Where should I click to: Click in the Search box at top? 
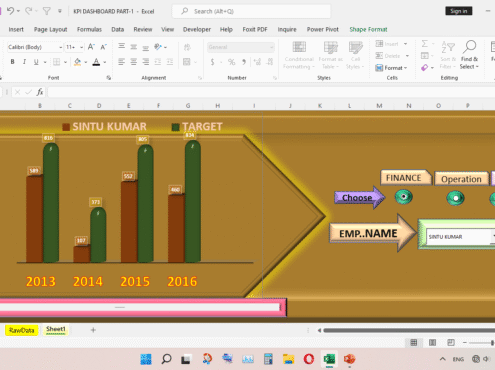[251, 11]
